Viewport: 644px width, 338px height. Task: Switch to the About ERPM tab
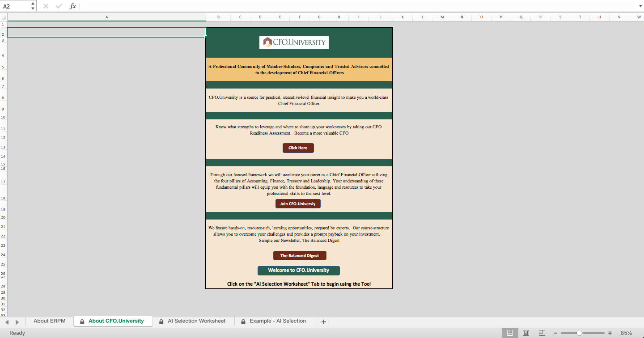(49, 321)
